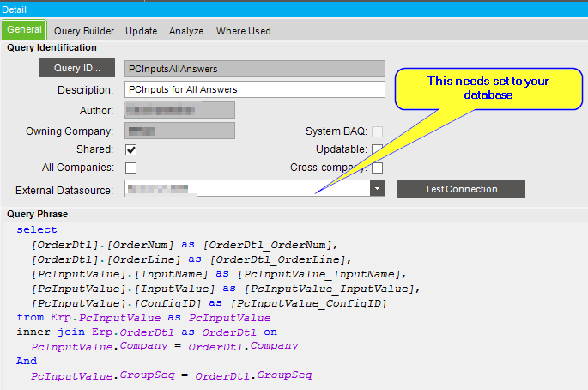Click the Query Phrase section label
This screenshot has width=588, height=390.
(38, 215)
